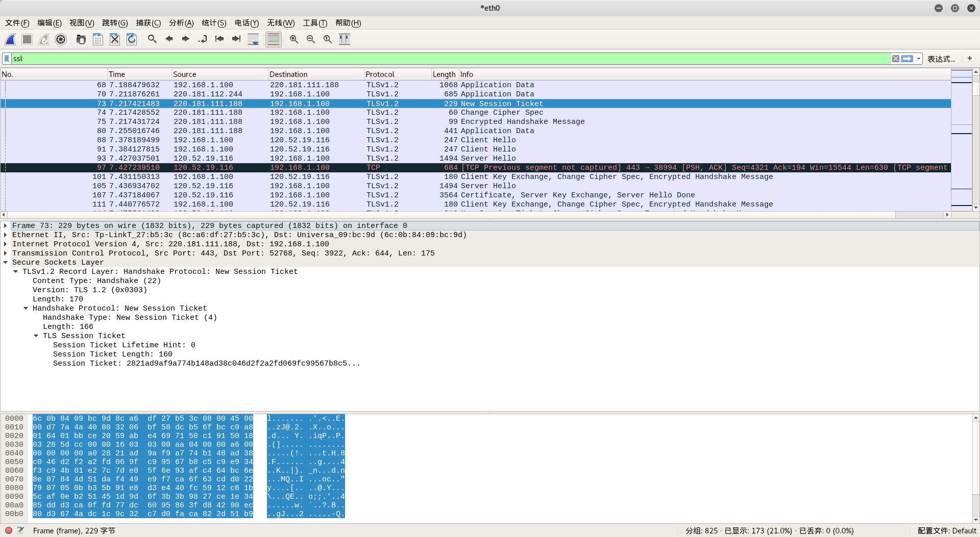Open the expression builder button
The image size is (980, 537).
pyautogui.click(x=941, y=59)
